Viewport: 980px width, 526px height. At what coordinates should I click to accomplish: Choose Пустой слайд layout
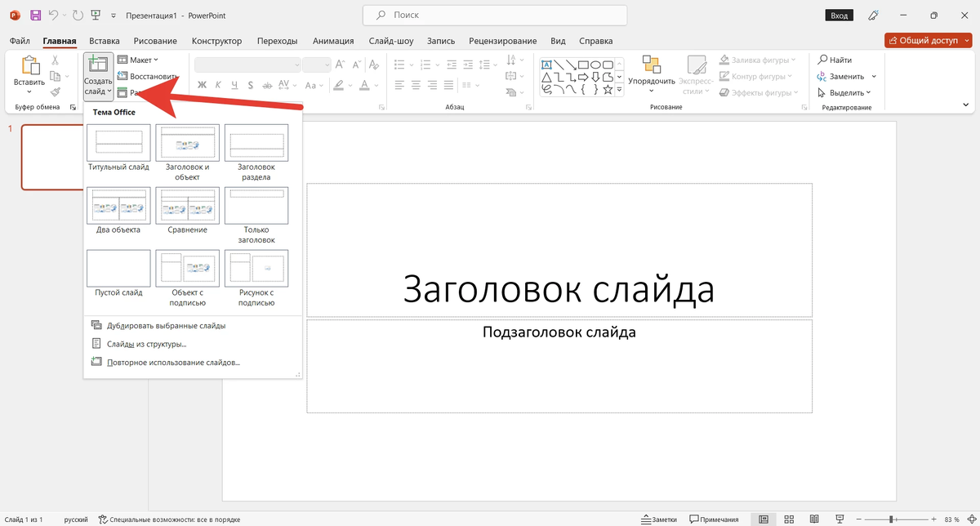pos(118,274)
